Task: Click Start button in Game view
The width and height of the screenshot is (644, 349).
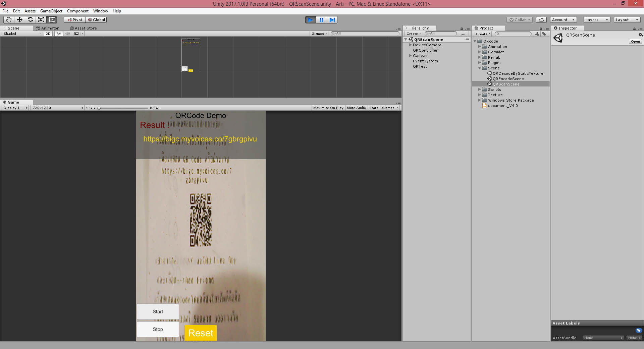Action: 158,312
